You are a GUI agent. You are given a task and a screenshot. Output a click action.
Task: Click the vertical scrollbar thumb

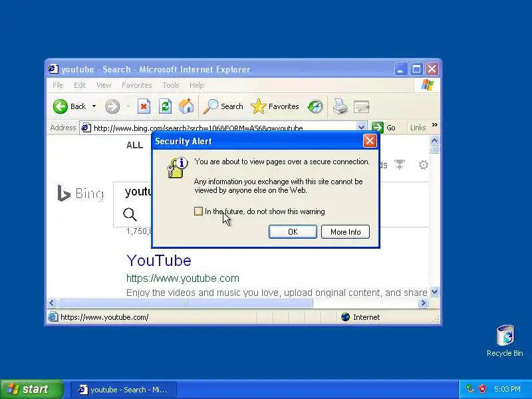(x=435, y=150)
